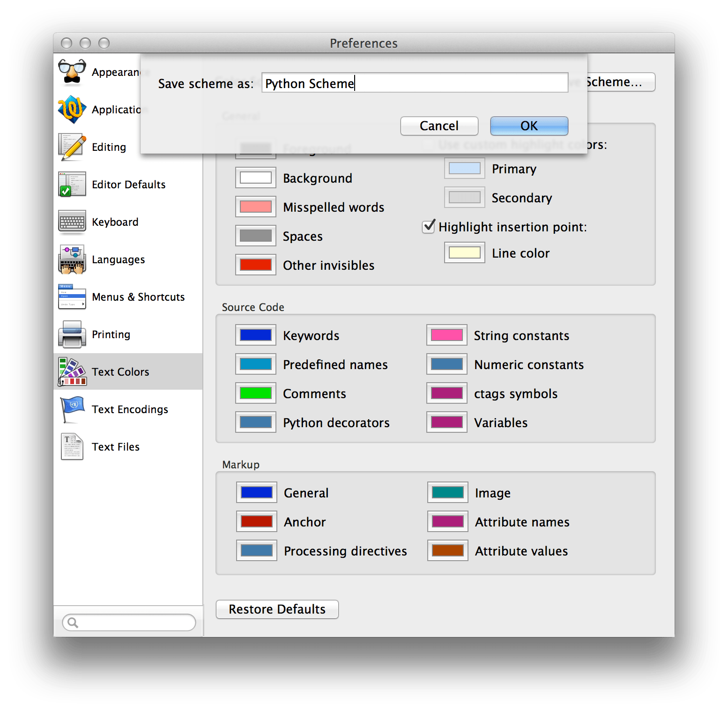Select the Menus & Shortcuts icon
Image resolution: width=728 pixels, height=711 pixels.
(x=71, y=297)
